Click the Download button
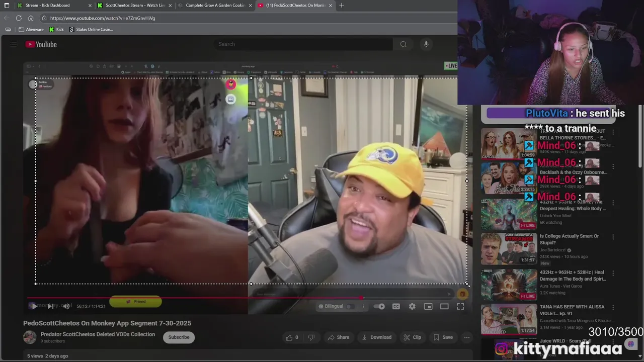644x362 pixels. pos(376,337)
